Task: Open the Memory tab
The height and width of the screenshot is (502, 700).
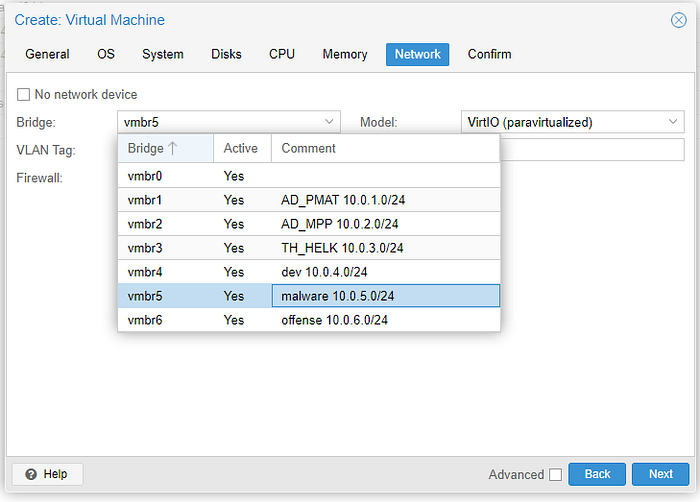Action: [x=345, y=54]
